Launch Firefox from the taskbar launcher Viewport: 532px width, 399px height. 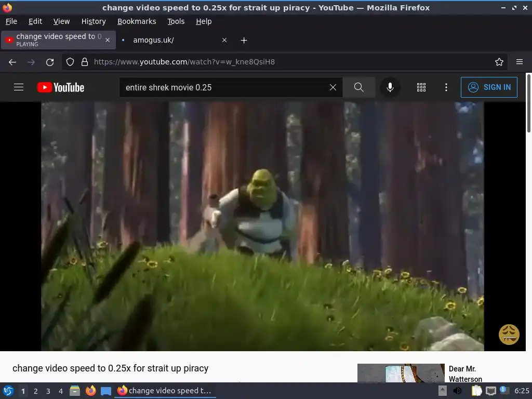coord(90,391)
